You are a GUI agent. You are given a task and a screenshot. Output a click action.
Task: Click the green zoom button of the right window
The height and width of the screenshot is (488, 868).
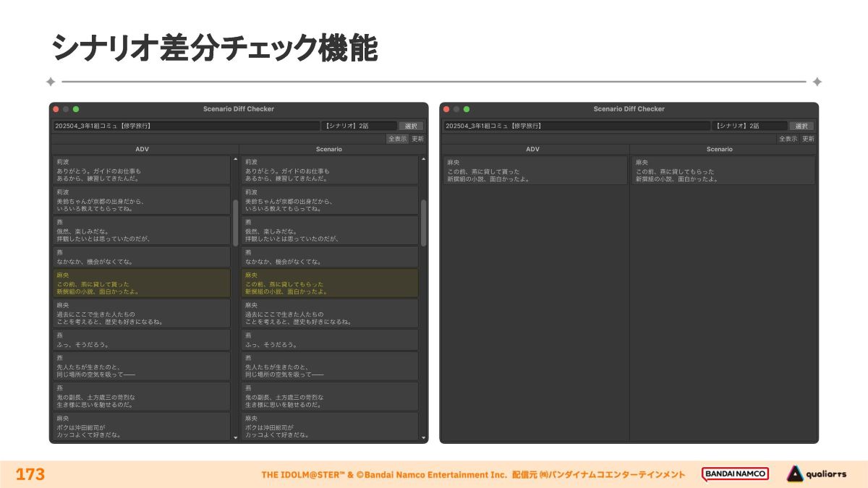pos(467,109)
